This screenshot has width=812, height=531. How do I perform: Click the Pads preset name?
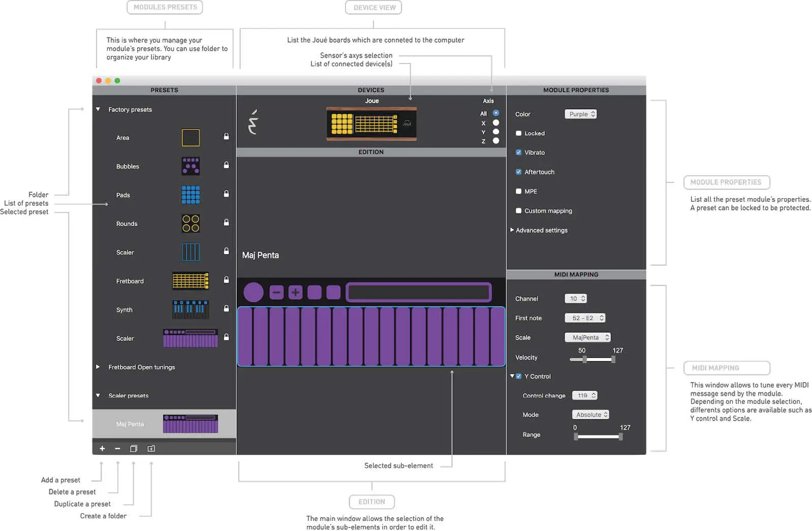click(123, 195)
